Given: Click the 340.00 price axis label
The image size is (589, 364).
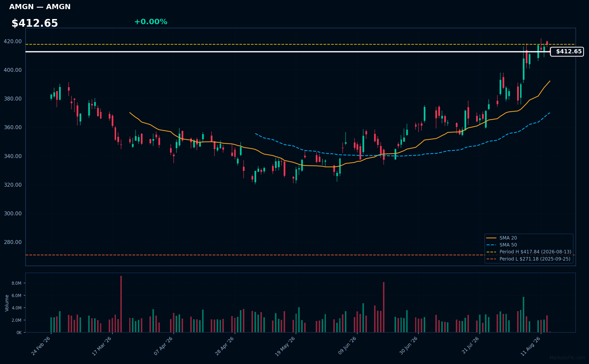Looking at the screenshot, I should [x=13, y=156].
